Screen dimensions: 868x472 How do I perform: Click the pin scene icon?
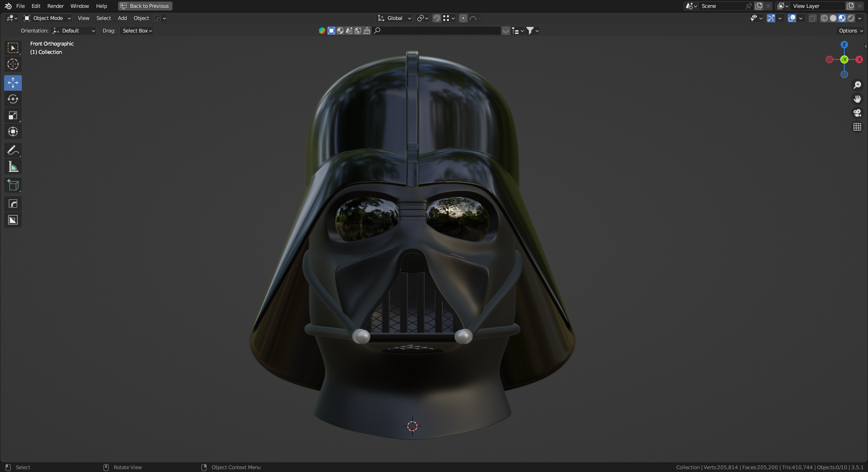pyautogui.click(x=748, y=6)
